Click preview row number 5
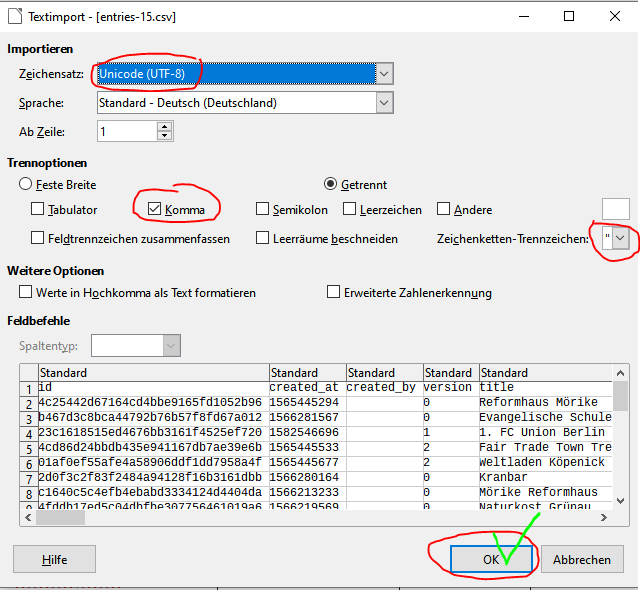640x590 pixels. click(x=29, y=450)
